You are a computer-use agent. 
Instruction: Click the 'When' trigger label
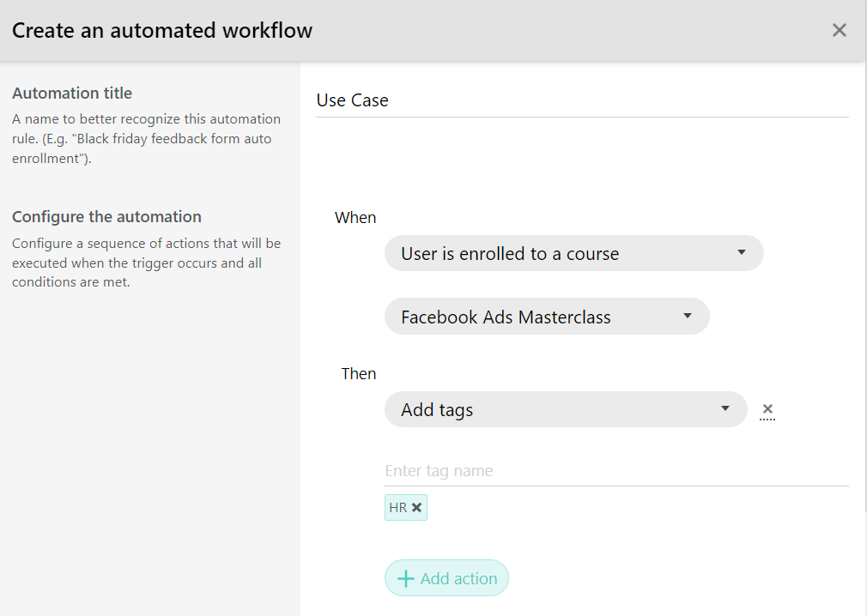click(355, 218)
